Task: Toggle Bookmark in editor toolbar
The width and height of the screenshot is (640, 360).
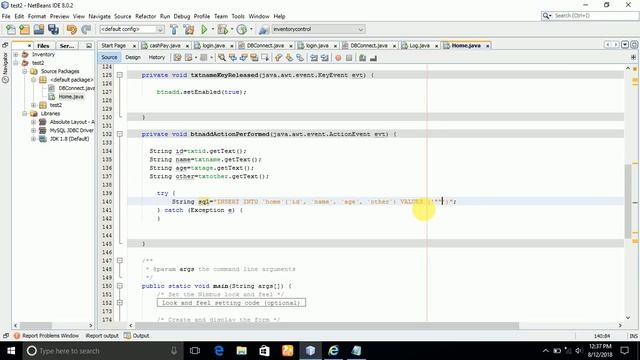Action: (x=300, y=58)
